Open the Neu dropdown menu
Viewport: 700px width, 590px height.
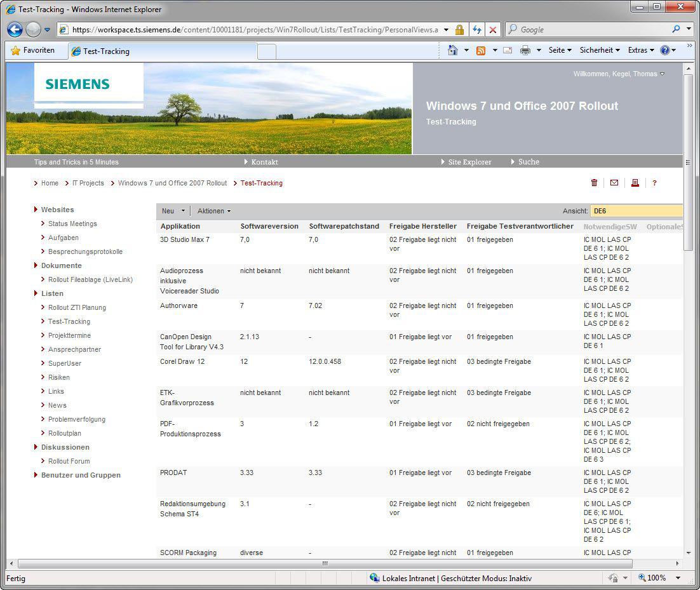pyautogui.click(x=173, y=211)
